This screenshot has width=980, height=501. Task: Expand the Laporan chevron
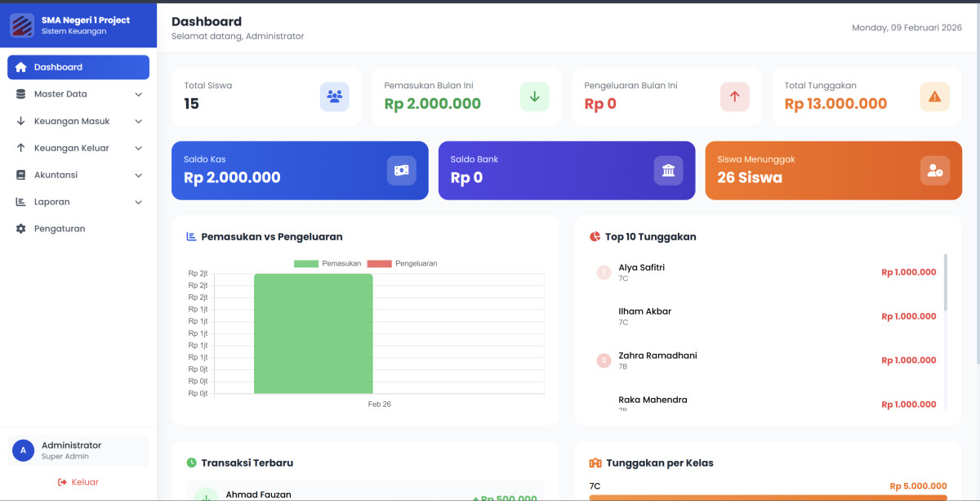coord(138,202)
